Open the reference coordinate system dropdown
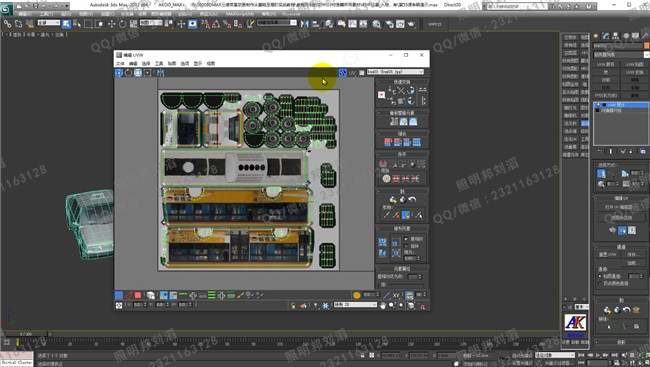 (151, 23)
